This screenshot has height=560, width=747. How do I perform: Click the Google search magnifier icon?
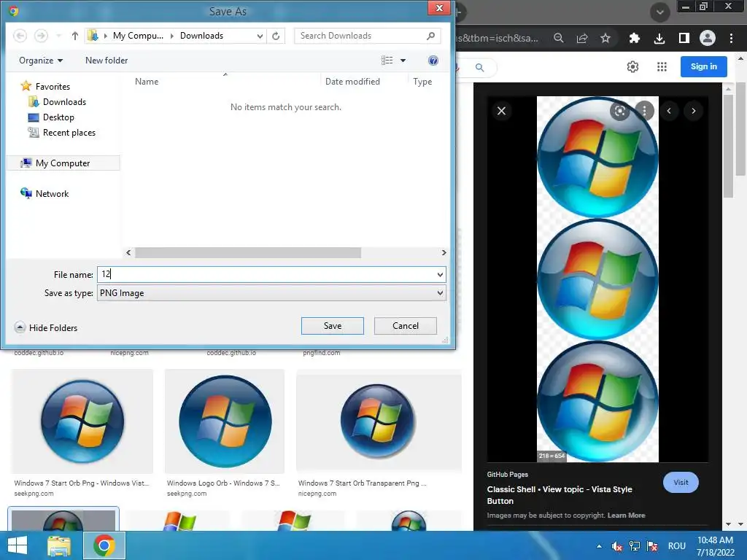point(480,68)
